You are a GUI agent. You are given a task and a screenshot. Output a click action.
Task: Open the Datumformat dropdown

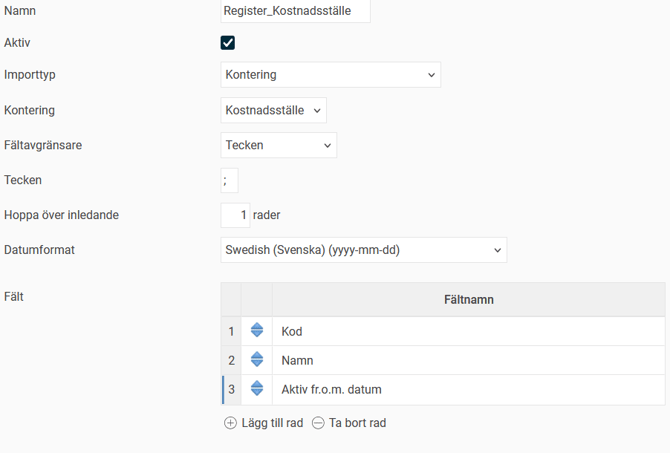363,250
